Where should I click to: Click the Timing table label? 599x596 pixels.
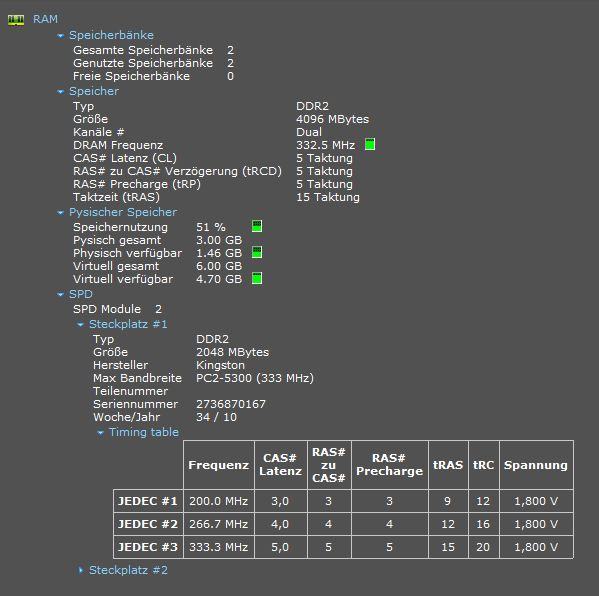[144, 432]
